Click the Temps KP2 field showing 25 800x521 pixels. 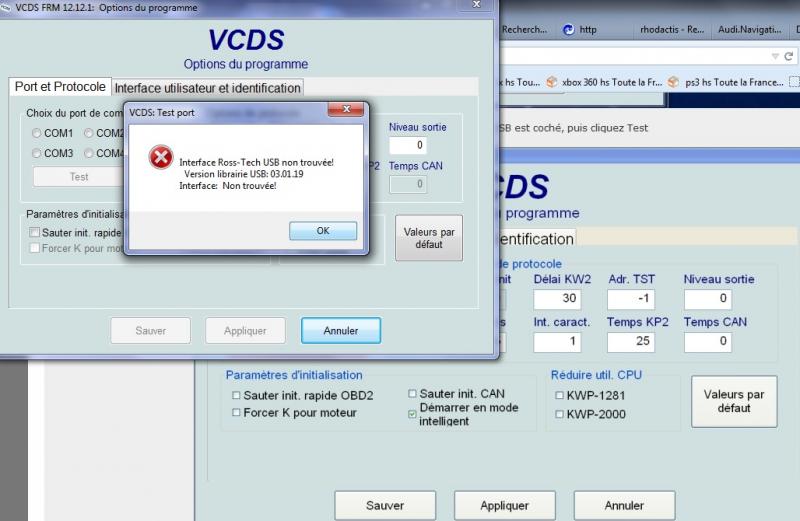pos(631,342)
